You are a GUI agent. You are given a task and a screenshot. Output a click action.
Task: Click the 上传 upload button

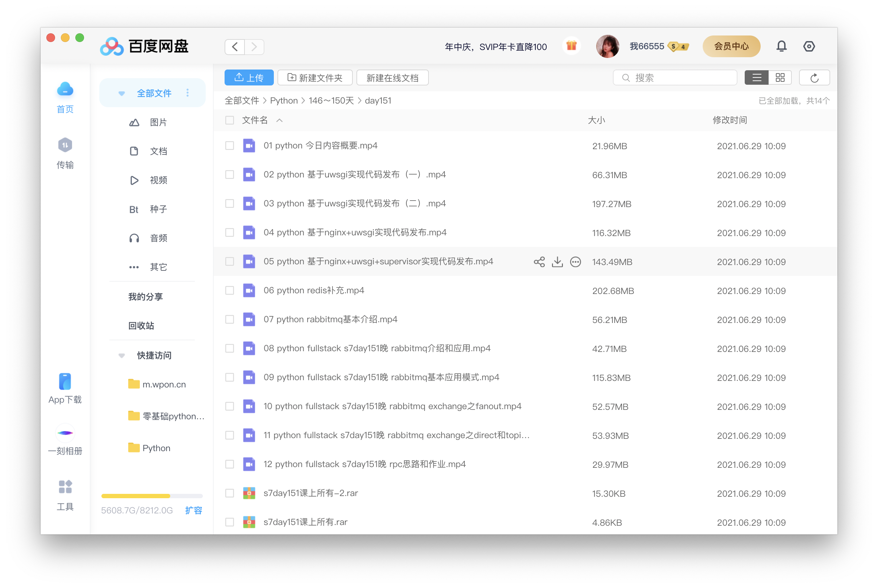click(x=249, y=77)
